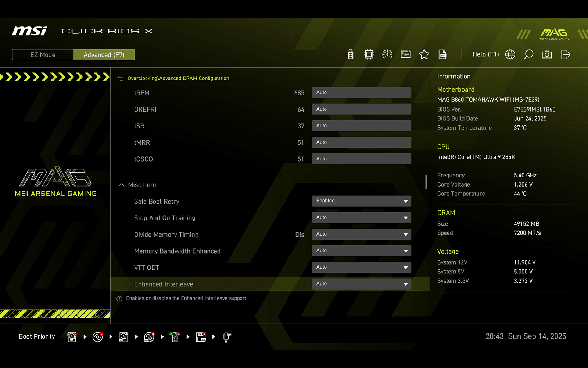Open Safe Boot Retry Enabled dropdown

[x=361, y=201]
